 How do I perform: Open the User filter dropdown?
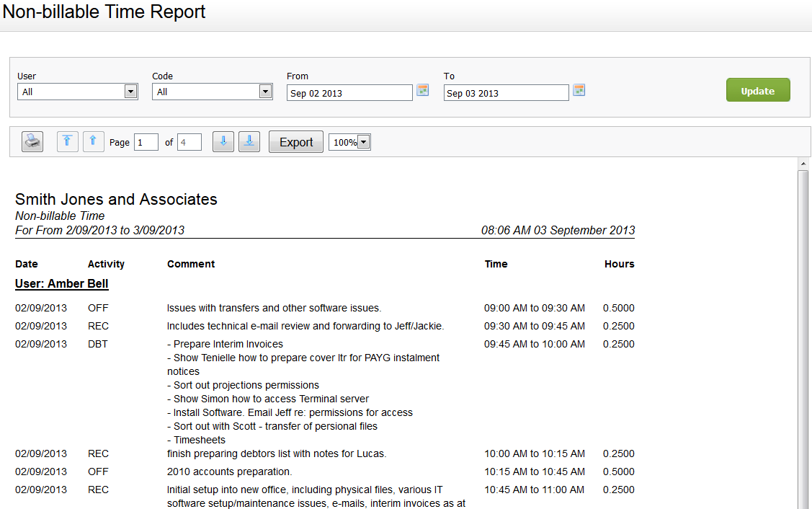click(x=130, y=91)
